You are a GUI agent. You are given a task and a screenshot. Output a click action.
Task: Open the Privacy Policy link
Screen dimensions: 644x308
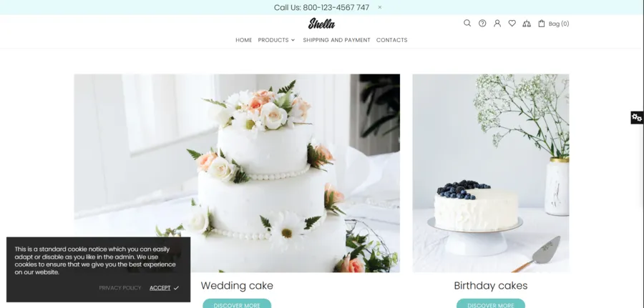[x=120, y=288]
